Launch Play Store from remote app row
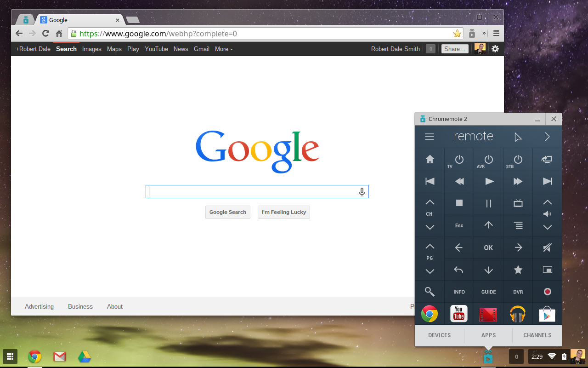588x368 pixels. point(547,314)
